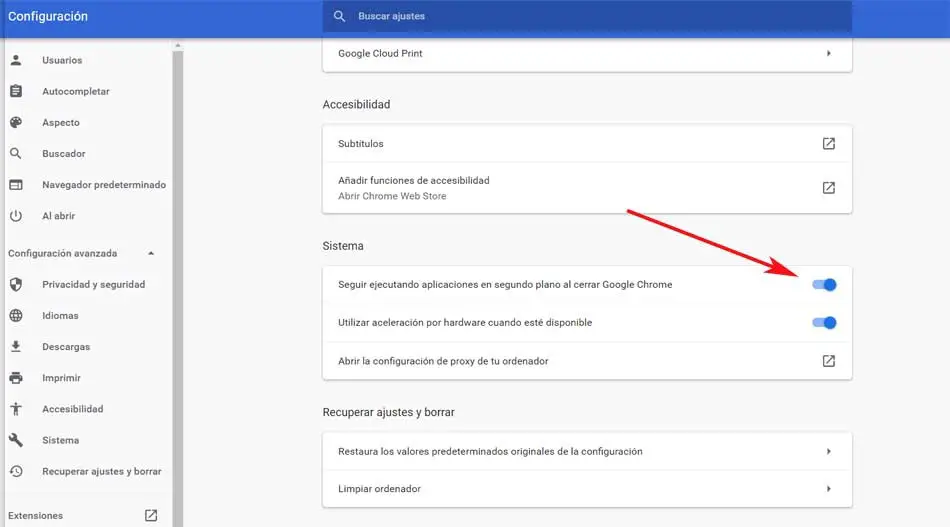Click the Recuperar ajustes history icon
Screen dimensions: 950x527
(16, 471)
